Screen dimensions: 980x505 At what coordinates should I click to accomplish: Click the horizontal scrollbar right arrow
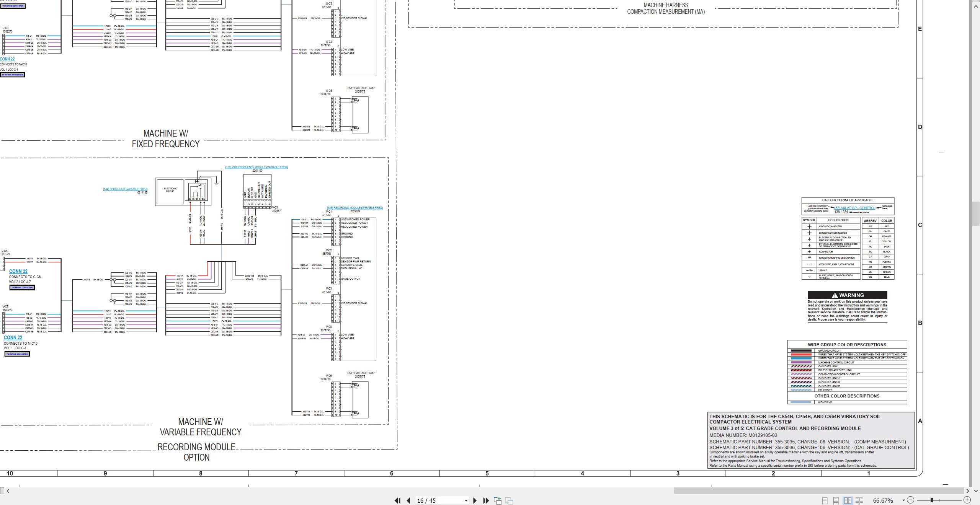click(967, 491)
